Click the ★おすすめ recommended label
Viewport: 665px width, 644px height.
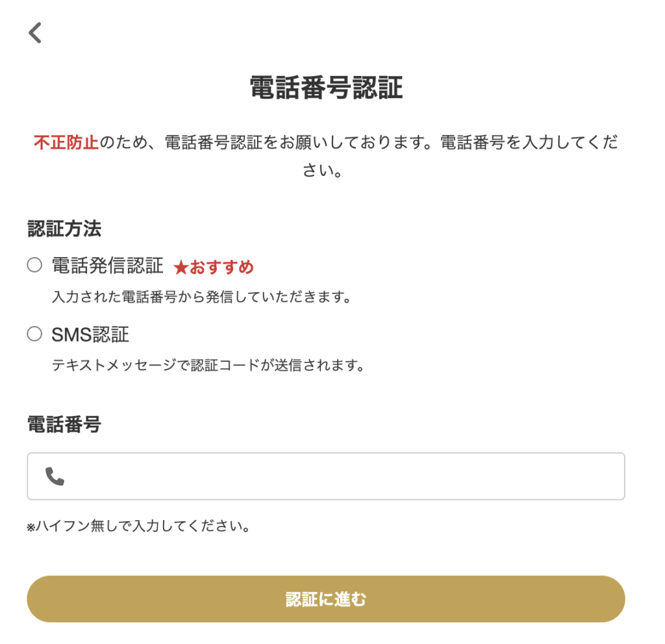214,266
